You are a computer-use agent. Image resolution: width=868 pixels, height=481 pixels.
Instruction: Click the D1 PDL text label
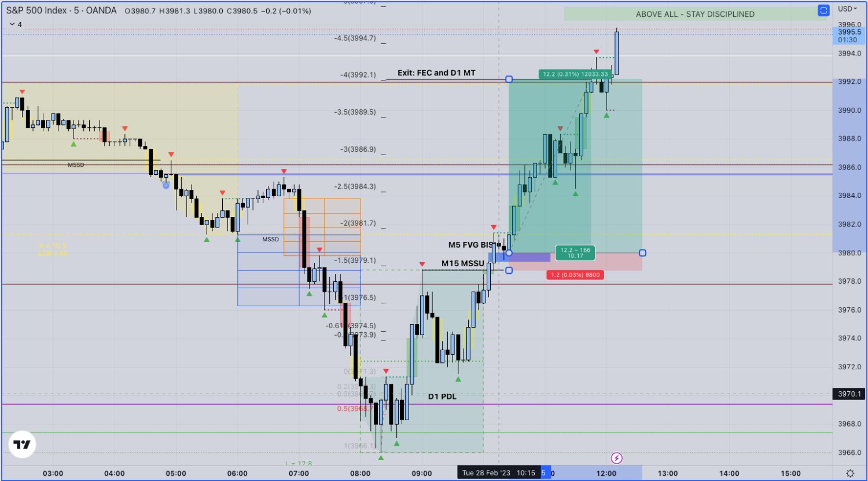pyautogui.click(x=442, y=396)
